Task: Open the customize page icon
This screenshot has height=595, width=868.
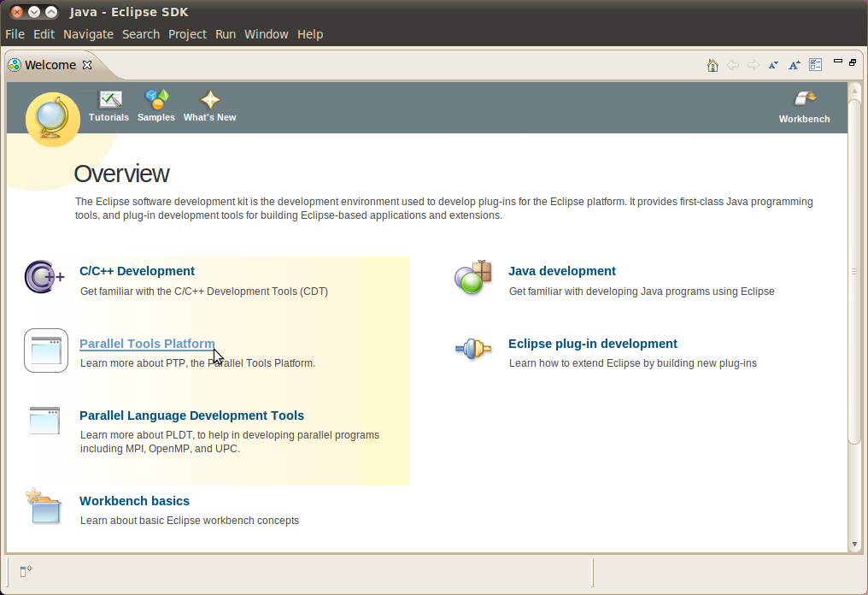Action: click(815, 65)
